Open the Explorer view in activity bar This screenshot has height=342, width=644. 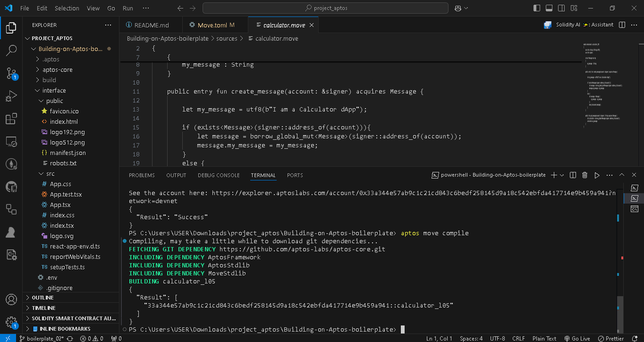pos(11,27)
